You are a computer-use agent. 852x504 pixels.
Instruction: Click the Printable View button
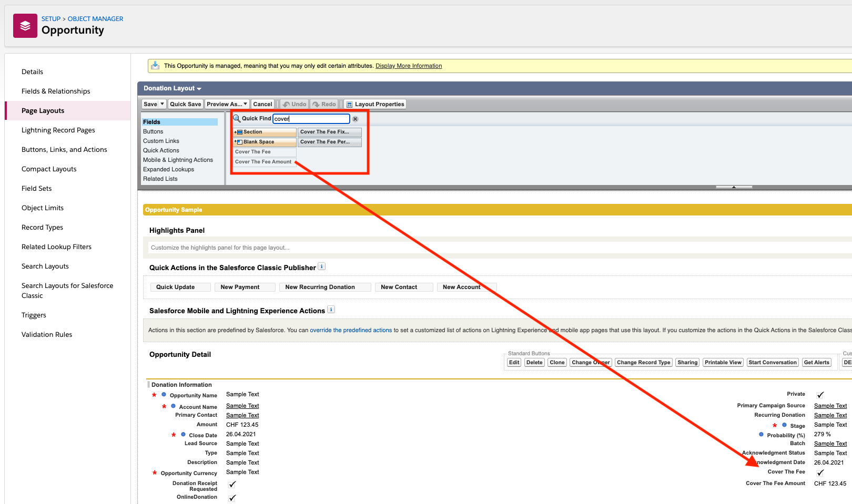tap(723, 363)
